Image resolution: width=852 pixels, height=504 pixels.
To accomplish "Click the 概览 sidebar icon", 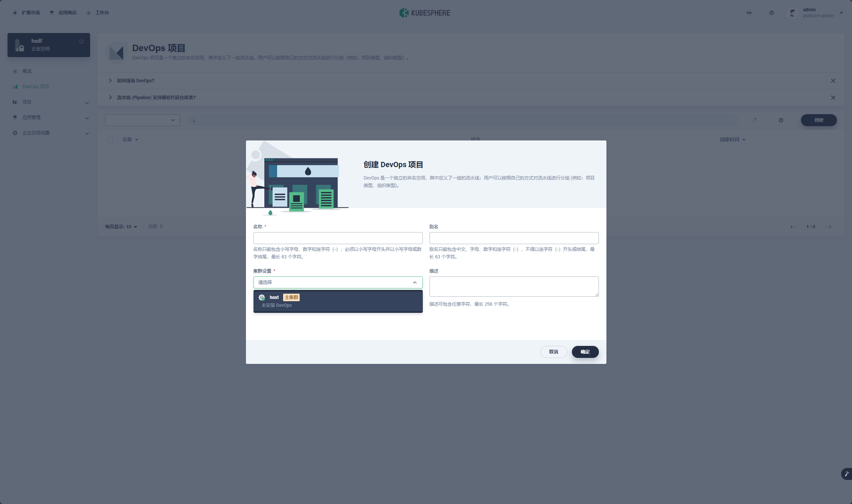I will tap(15, 71).
